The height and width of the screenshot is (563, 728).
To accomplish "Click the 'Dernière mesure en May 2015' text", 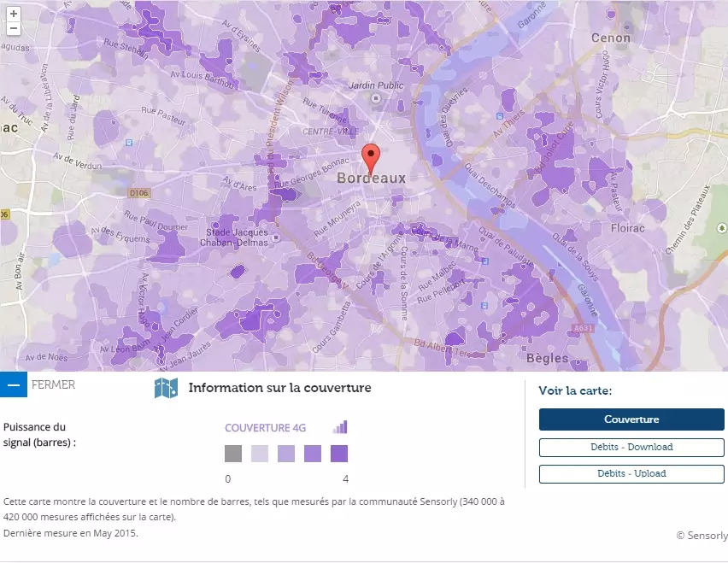I will [x=71, y=533].
